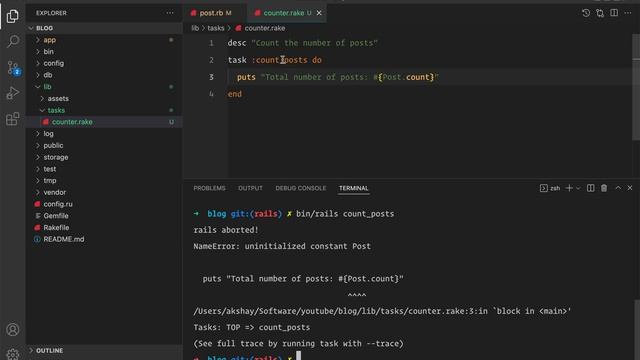Open the Gemfile file

[x=104, y=216]
